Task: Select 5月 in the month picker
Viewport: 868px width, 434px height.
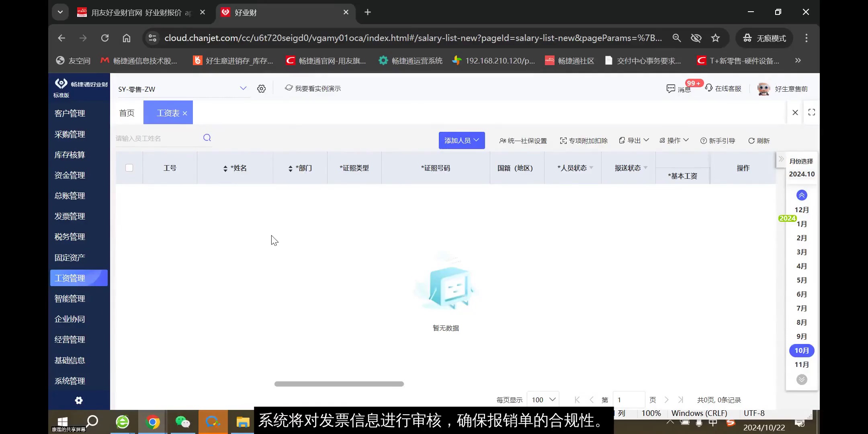Action: pyautogui.click(x=801, y=280)
